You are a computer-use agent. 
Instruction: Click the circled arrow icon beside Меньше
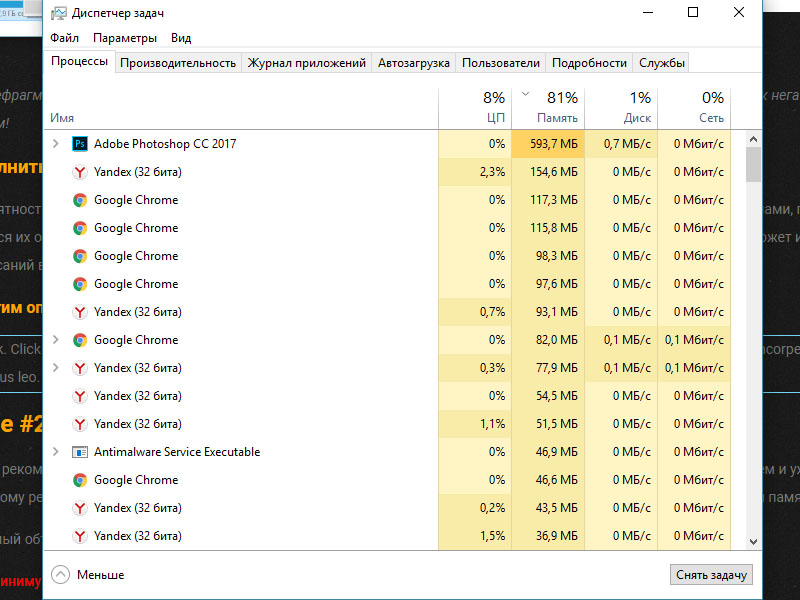point(60,575)
